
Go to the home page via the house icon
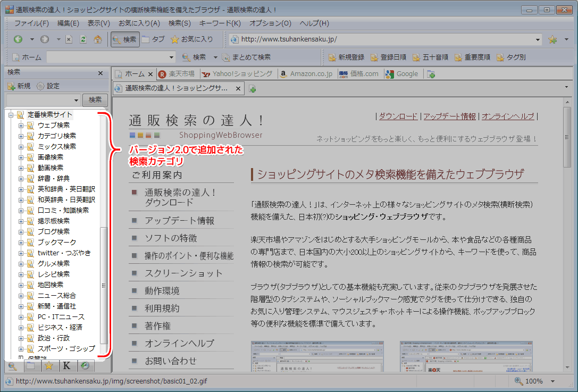tap(98, 39)
